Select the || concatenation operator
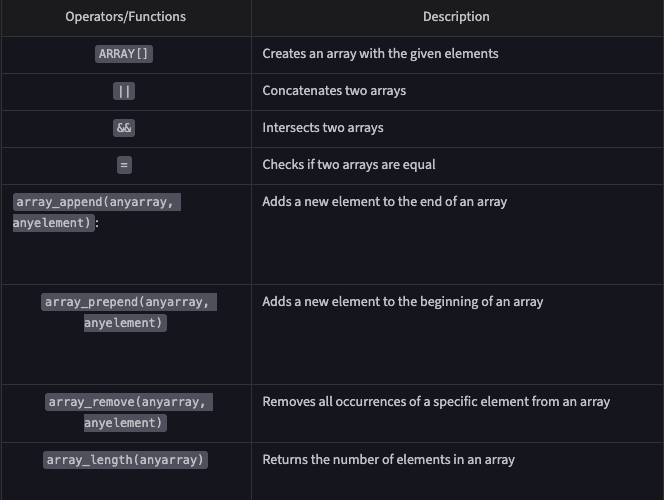664x500 pixels. pos(124,91)
